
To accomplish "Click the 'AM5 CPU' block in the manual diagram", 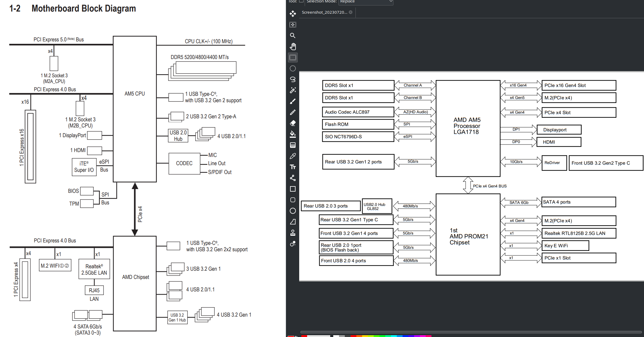I will point(135,109).
